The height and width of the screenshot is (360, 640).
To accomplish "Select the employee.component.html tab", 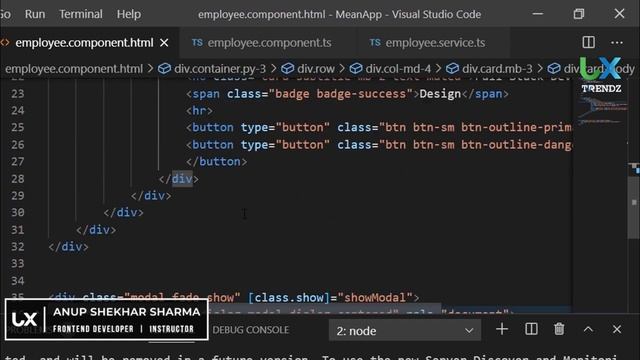I will [84, 42].
